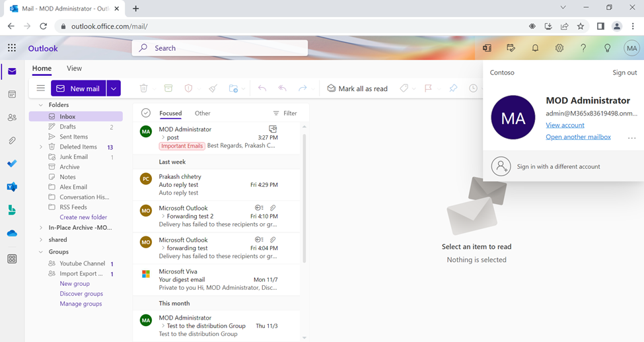This screenshot has height=342, width=644.
Task: Collapse the Folders section chevron
Action: pos(41,105)
